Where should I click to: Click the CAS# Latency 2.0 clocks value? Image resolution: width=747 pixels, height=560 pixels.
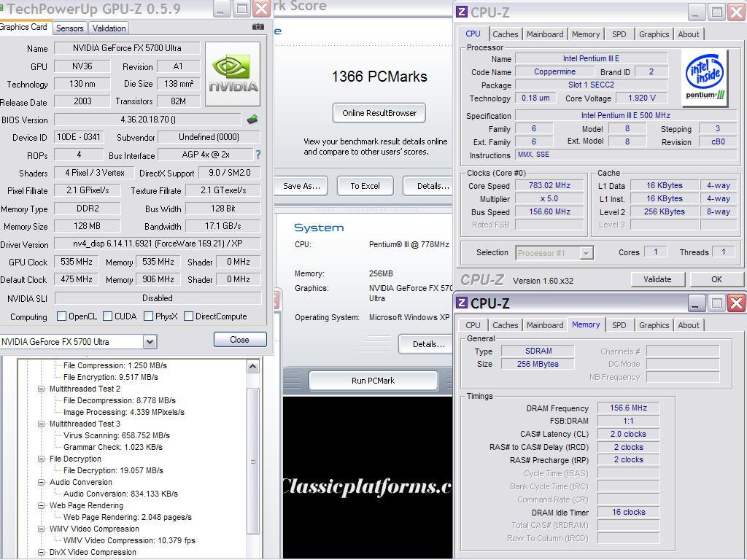tap(628, 435)
